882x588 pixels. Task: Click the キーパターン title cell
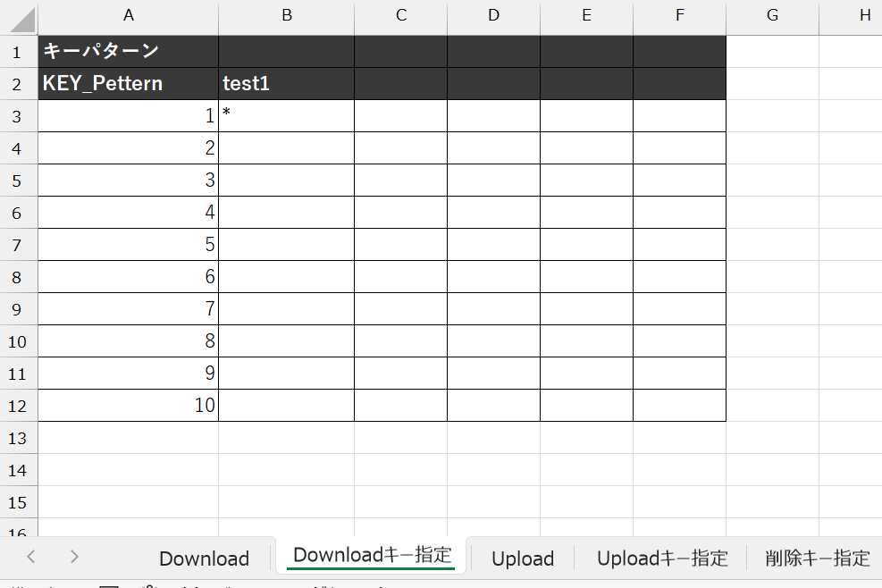pyautogui.click(x=129, y=52)
